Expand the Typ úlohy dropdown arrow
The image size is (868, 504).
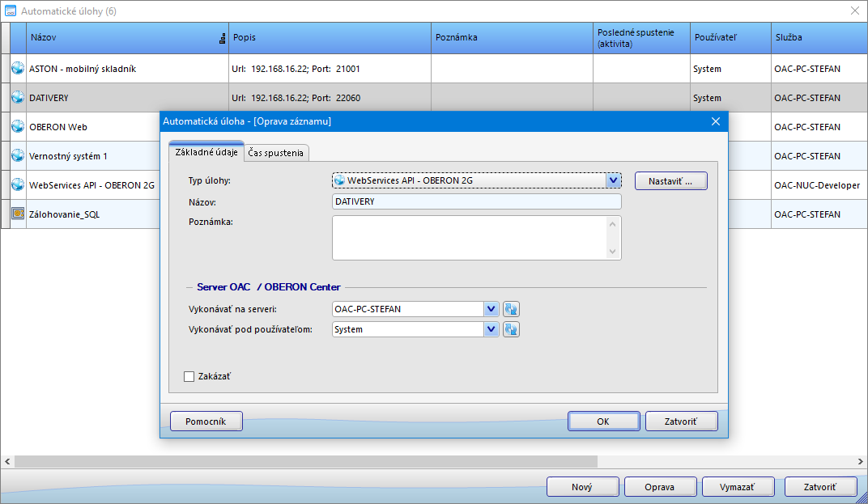pyautogui.click(x=613, y=180)
